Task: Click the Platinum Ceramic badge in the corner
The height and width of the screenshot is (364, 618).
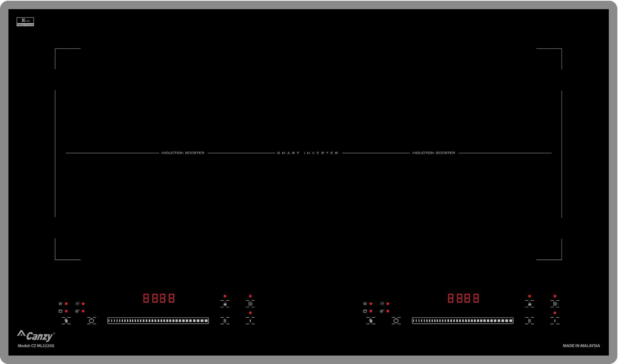Action: coord(25,22)
